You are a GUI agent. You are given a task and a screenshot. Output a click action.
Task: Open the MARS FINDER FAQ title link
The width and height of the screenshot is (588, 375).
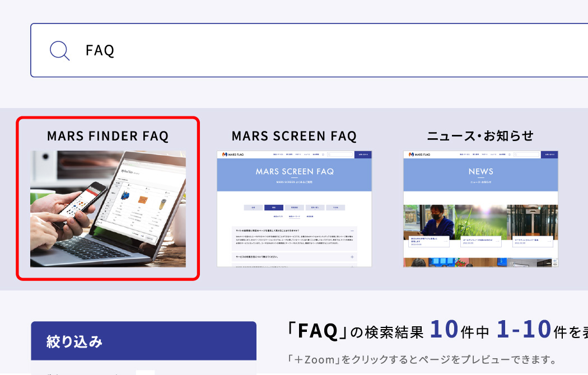coord(108,136)
